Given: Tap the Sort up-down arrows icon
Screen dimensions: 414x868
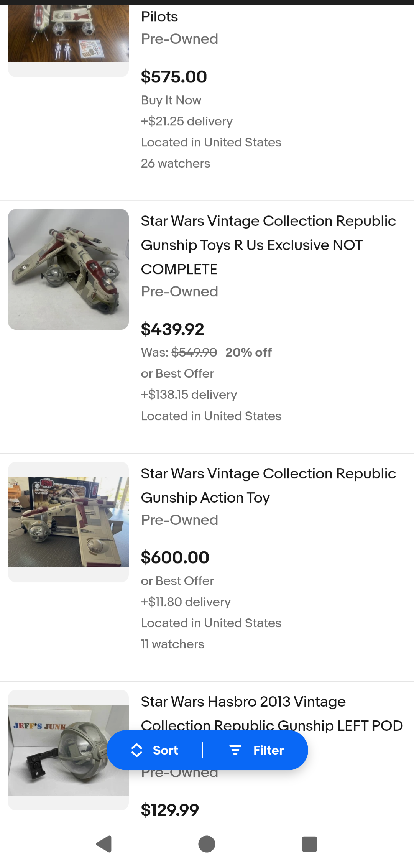Looking at the screenshot, I should pyautogui.click(x=137, y=750).
